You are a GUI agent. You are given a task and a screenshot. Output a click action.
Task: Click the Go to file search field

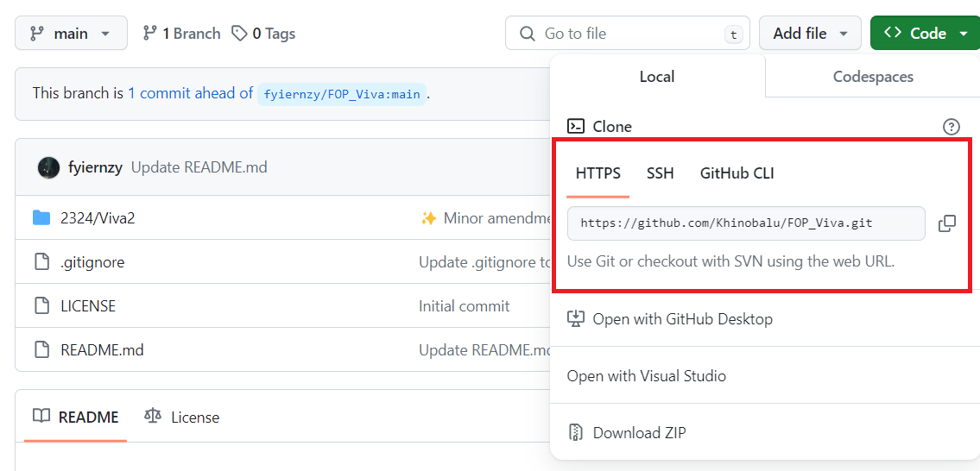[x=629, y=33]
